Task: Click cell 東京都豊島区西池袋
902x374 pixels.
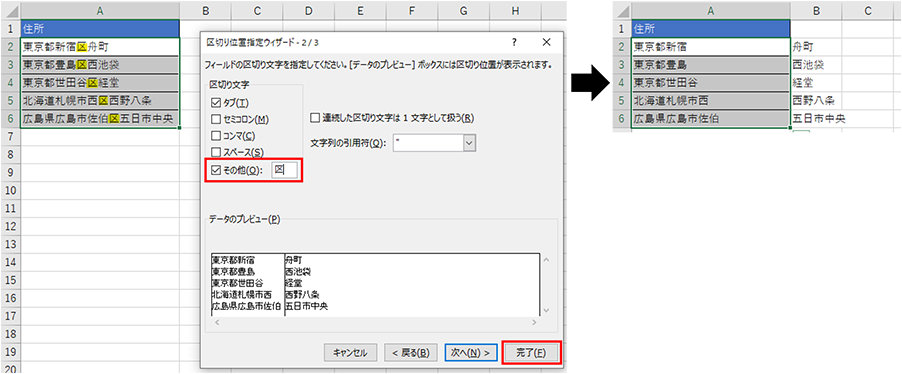Action: click(100, 64)
